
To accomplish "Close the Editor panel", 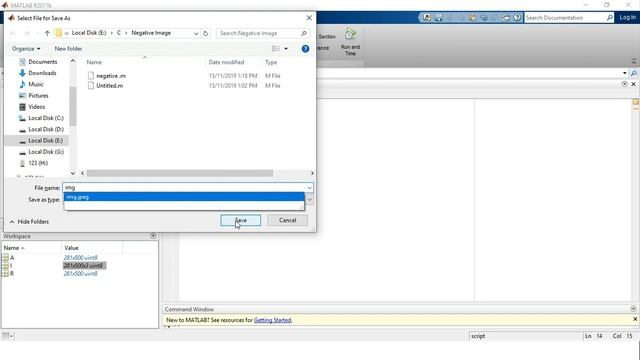I will coord(633,84).
